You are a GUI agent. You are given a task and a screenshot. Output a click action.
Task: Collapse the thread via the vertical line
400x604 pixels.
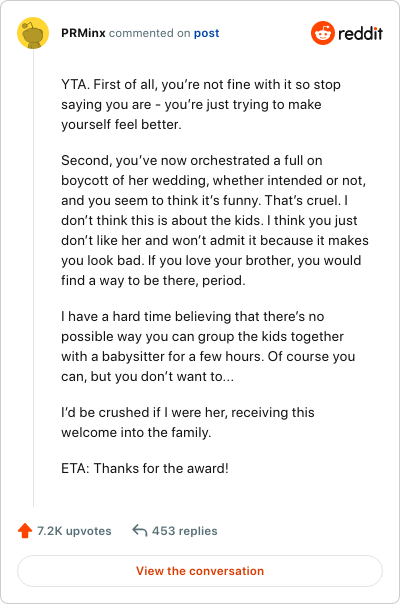pos(34,278)
